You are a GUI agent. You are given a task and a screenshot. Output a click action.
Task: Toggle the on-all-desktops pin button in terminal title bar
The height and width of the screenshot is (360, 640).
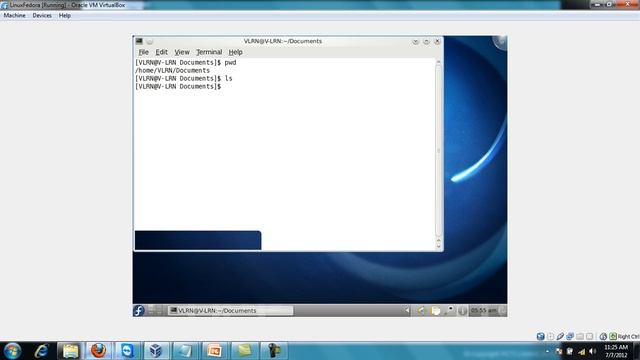coord(149,42)
